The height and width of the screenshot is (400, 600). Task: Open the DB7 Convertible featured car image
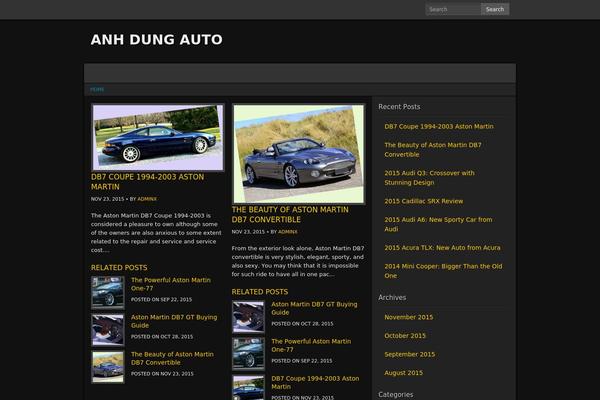pyautogui.click(x=298, y=154)
